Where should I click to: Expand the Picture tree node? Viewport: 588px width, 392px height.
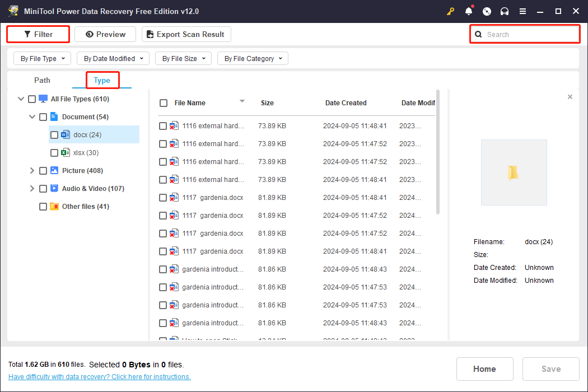coord(32,171)
